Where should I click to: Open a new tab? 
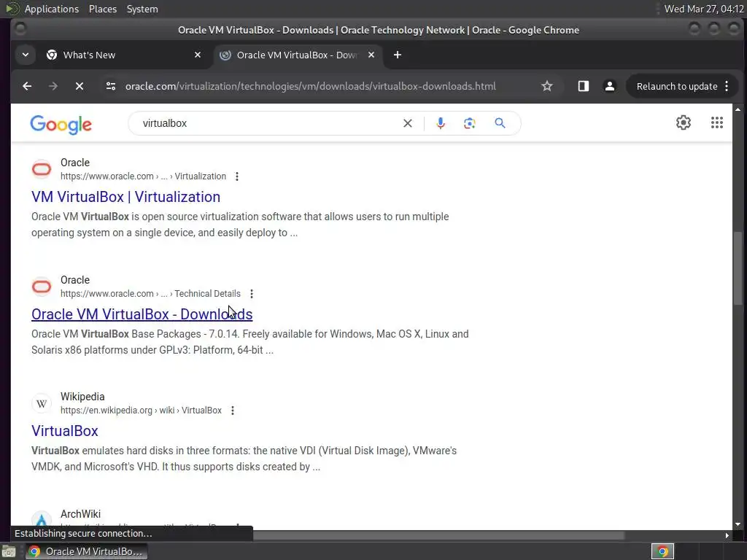(x=398, y=55)
